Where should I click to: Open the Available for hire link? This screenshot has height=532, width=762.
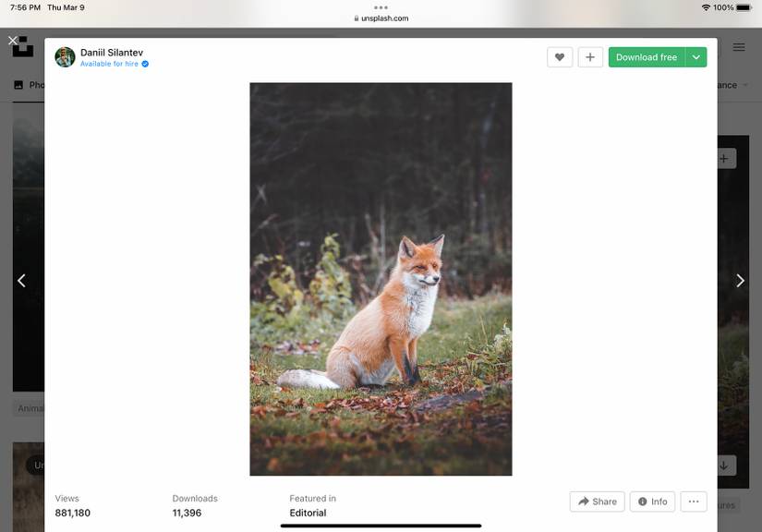pyautogui.click(x=108, y=64)
